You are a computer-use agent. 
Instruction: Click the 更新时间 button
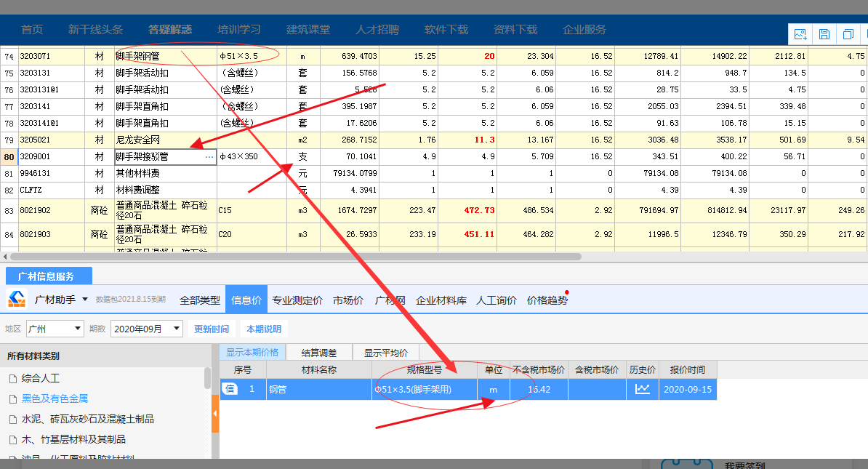(x=212, y=329)
